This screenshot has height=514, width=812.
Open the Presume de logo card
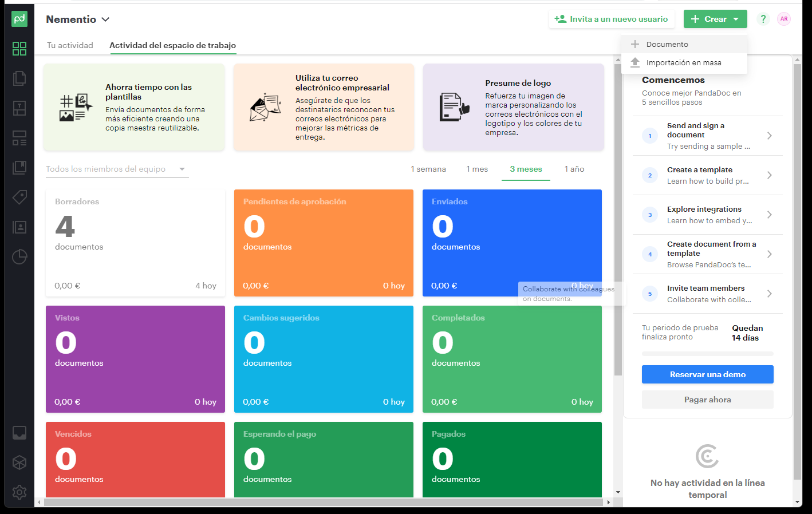(x=513, y=107)
